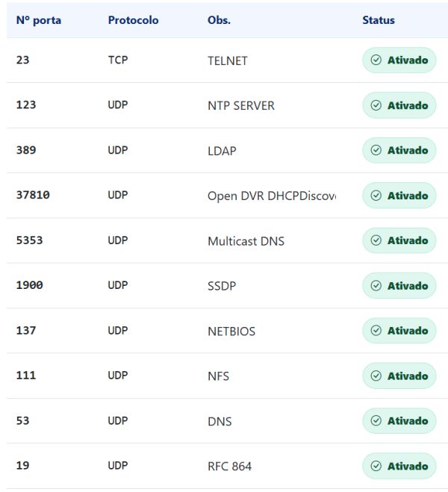Click the check icon in NTP SERVER row
Viewport: 448px width, 492px height.
tap(376, 105)
